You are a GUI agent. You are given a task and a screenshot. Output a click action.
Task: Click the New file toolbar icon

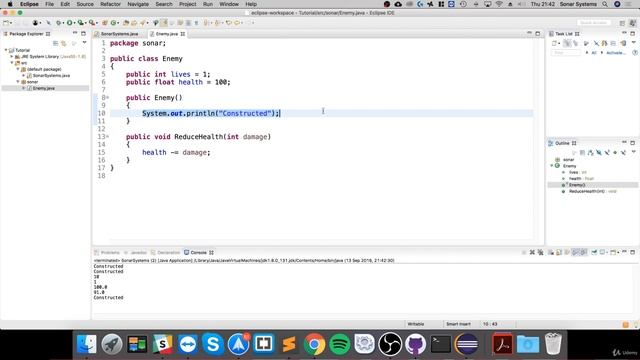click(x=6, y=23)
